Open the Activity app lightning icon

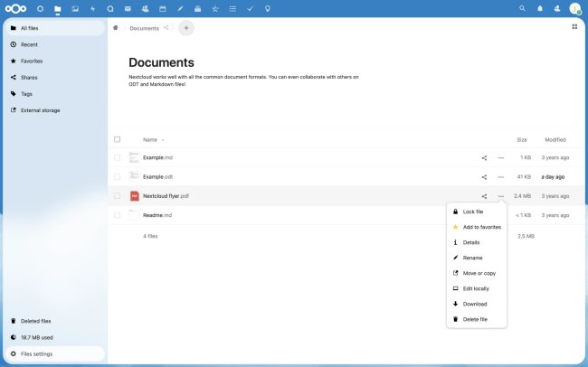[92, 8]
